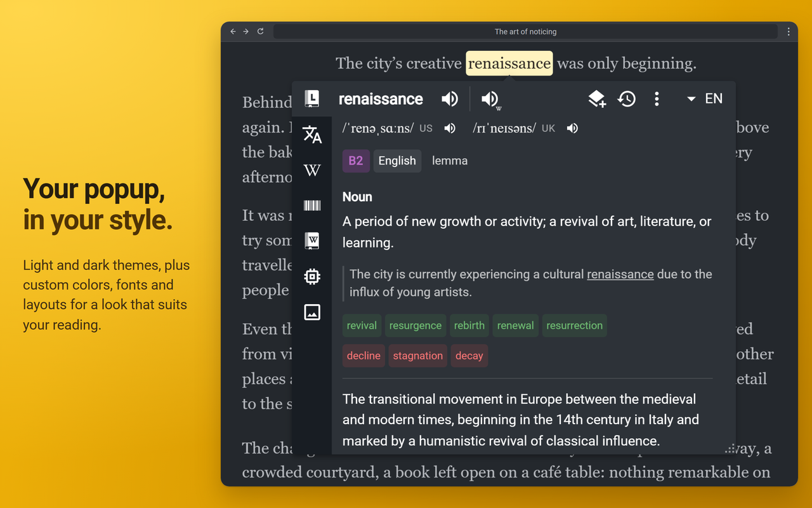Play the speaker icon with small W
The width and height of the screenshot is (812, 508).
click(491, 100)
